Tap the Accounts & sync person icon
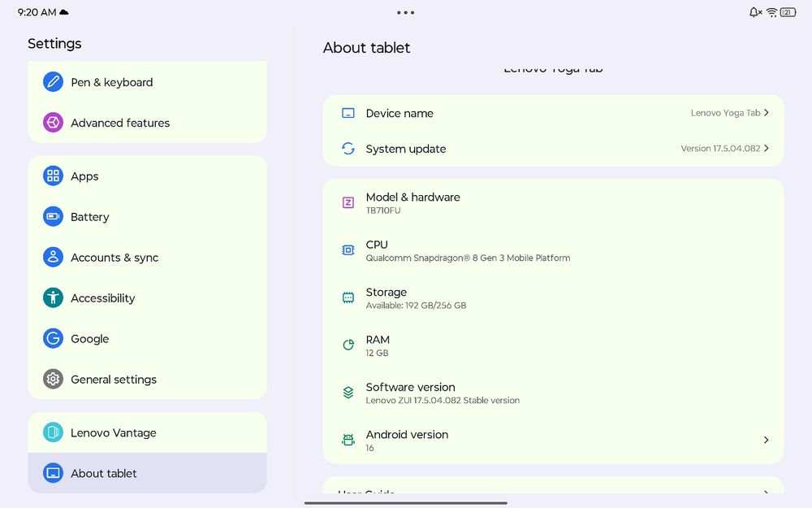 pos(53,257)
